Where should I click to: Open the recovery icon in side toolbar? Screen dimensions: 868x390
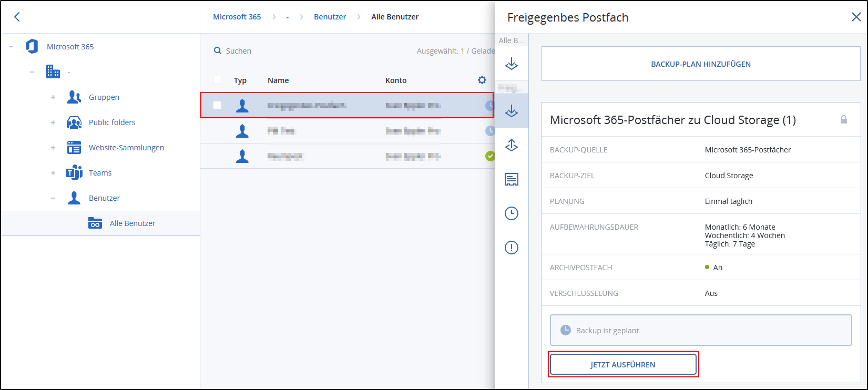coord(512,145)
